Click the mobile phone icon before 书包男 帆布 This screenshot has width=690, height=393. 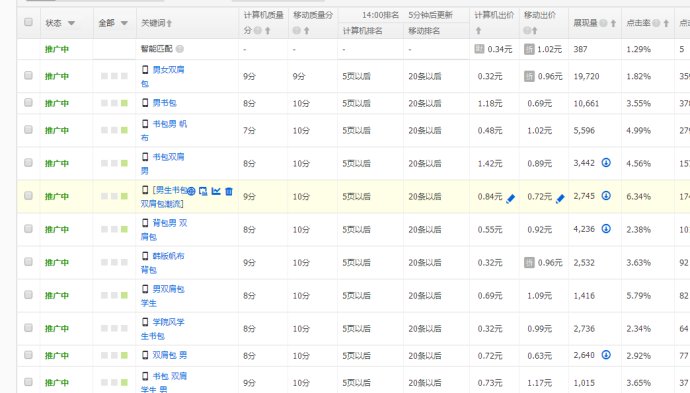tap(145, 124)
